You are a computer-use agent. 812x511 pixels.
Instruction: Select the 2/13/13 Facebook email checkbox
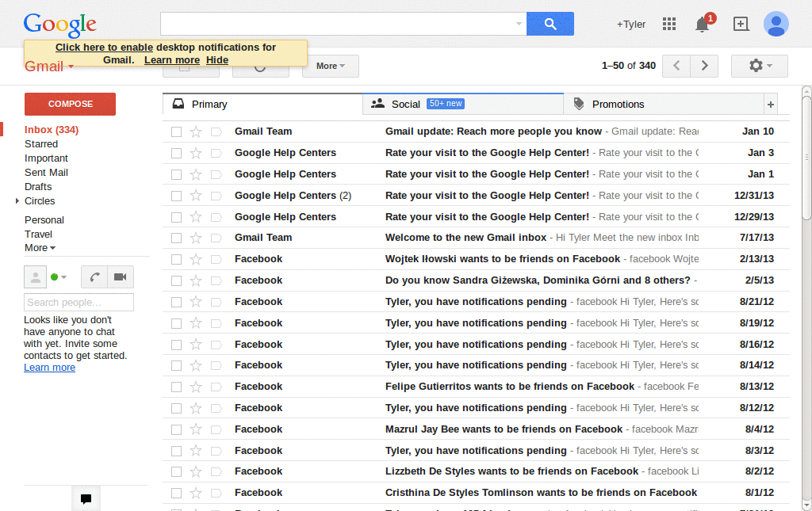pos(177,259)
